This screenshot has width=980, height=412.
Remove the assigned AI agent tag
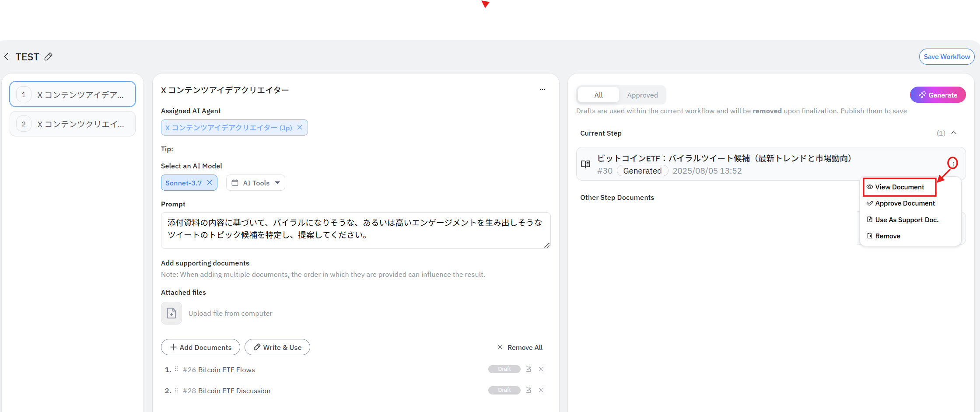click(300, 127)
